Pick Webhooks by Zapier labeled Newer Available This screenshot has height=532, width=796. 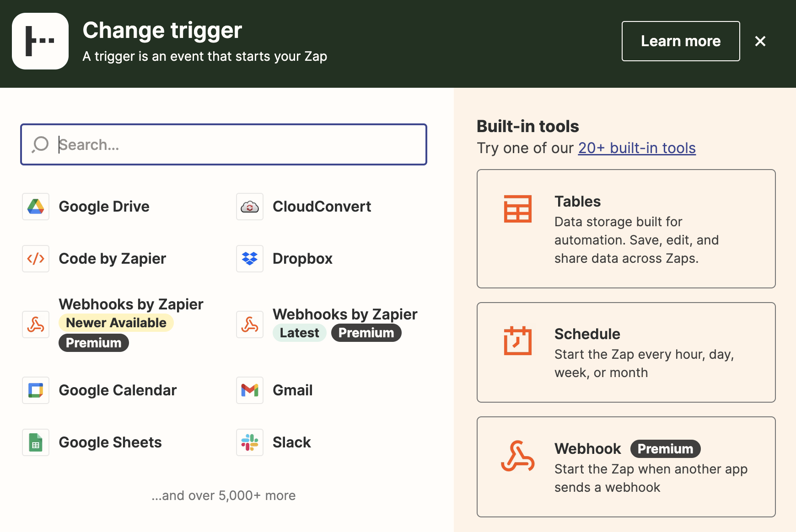tap(131, 305)
